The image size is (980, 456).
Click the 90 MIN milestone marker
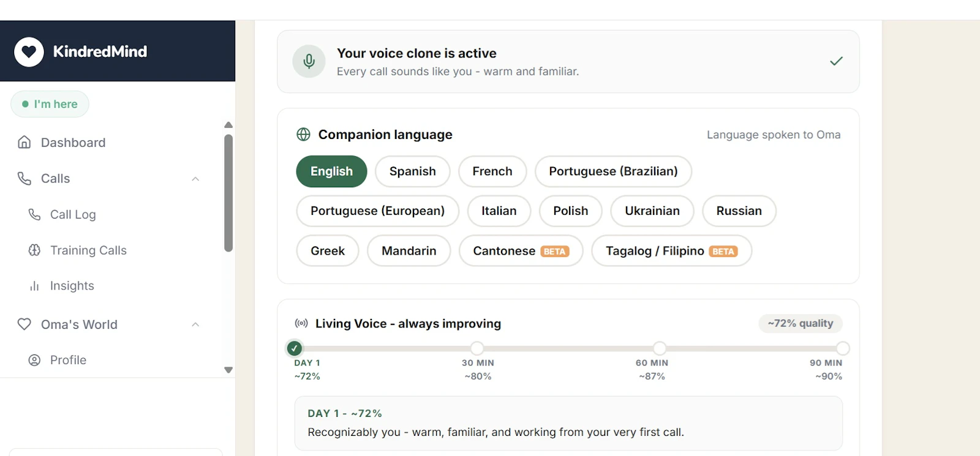click(x=843, y=348)
